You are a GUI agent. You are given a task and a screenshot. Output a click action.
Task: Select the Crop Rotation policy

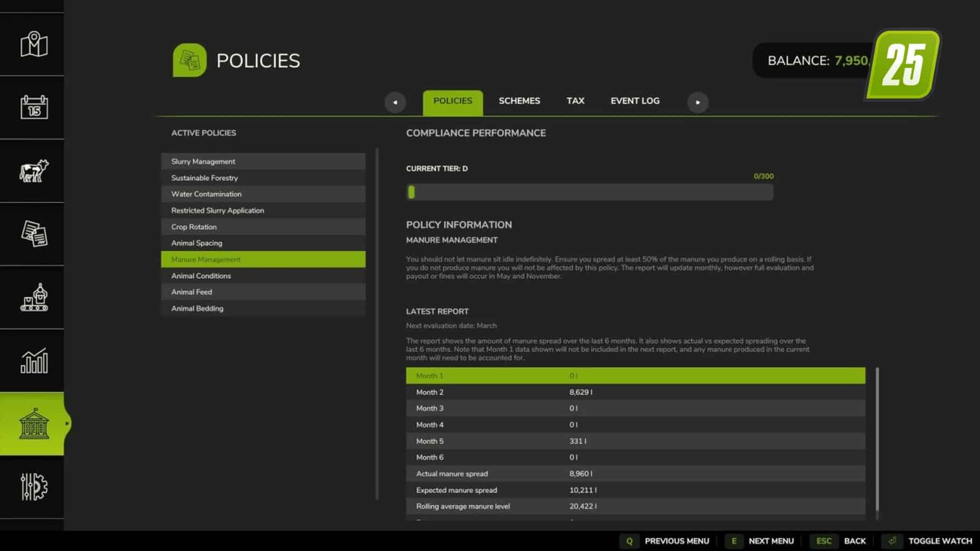coord(263,227)
